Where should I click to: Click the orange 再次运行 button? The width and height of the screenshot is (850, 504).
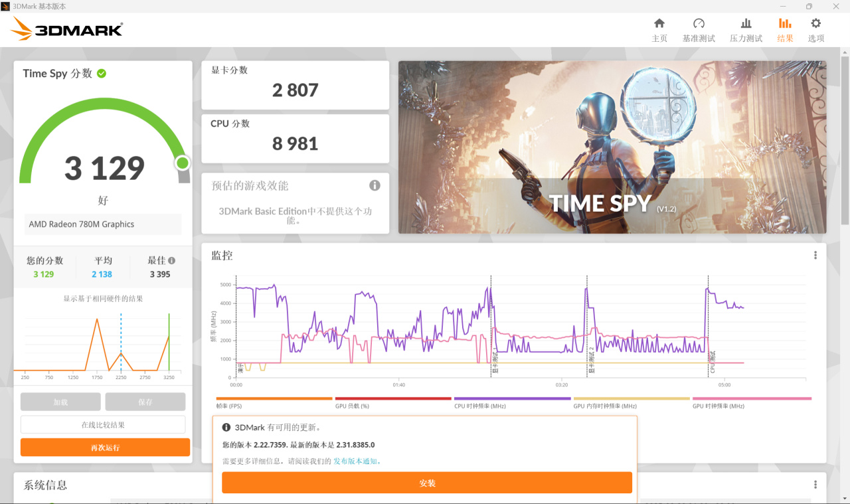105,448
